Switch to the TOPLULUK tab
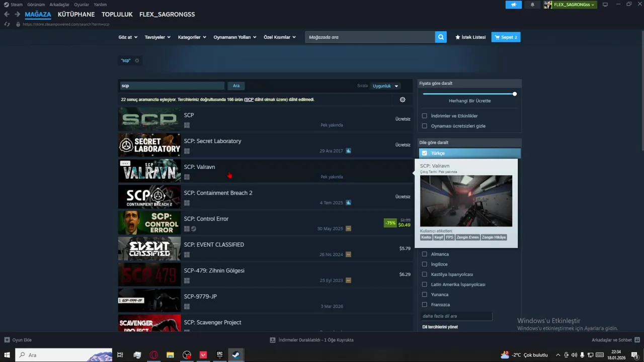This screenshot has width=644, height=362. coord(117,14)
